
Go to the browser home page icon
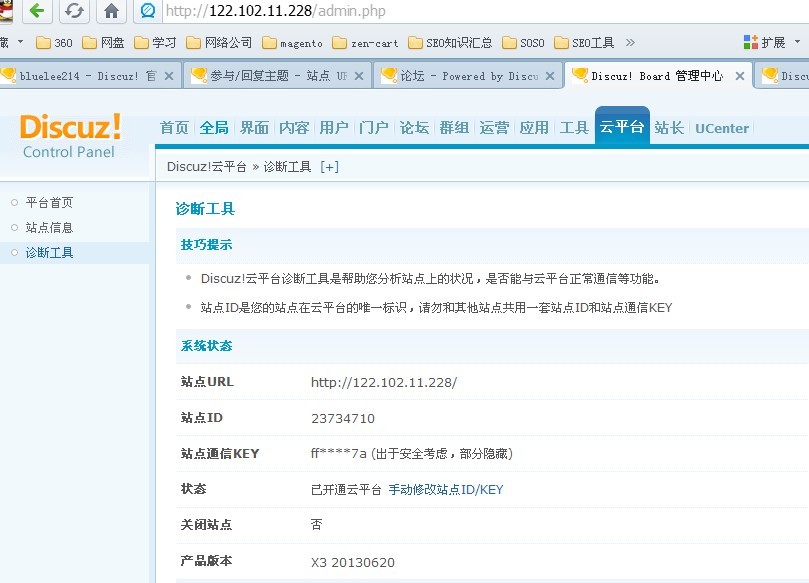[111, 10]
